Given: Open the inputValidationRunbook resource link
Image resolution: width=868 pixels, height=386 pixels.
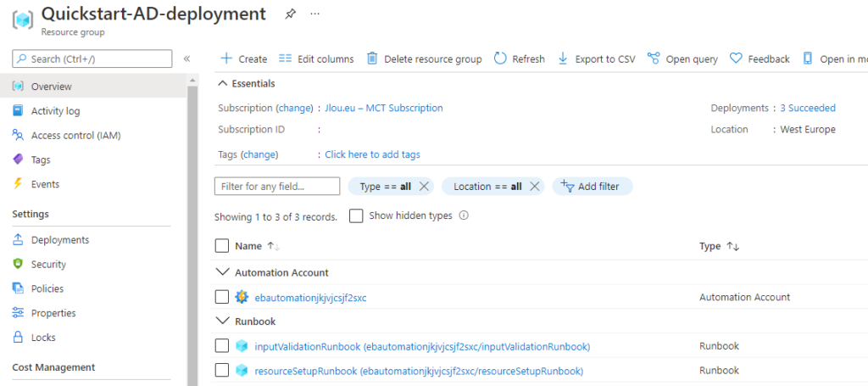Looking at the screenshot, I should (x=422, y=347).
